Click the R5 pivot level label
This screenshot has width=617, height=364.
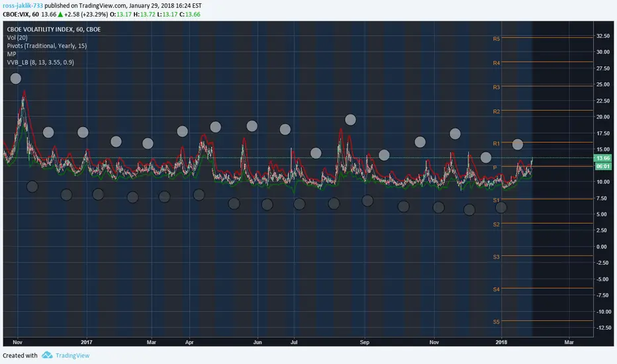click(x=497, y=39)
